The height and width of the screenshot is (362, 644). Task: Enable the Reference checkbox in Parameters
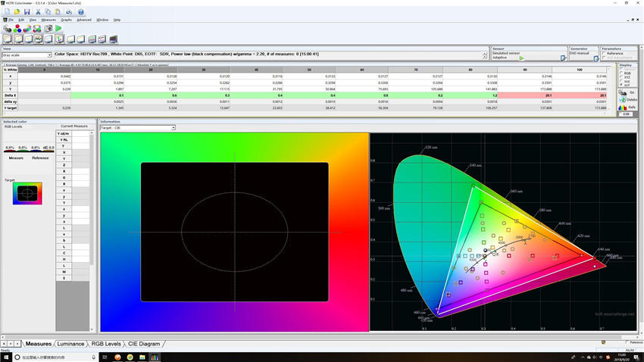tap(604, 53)
